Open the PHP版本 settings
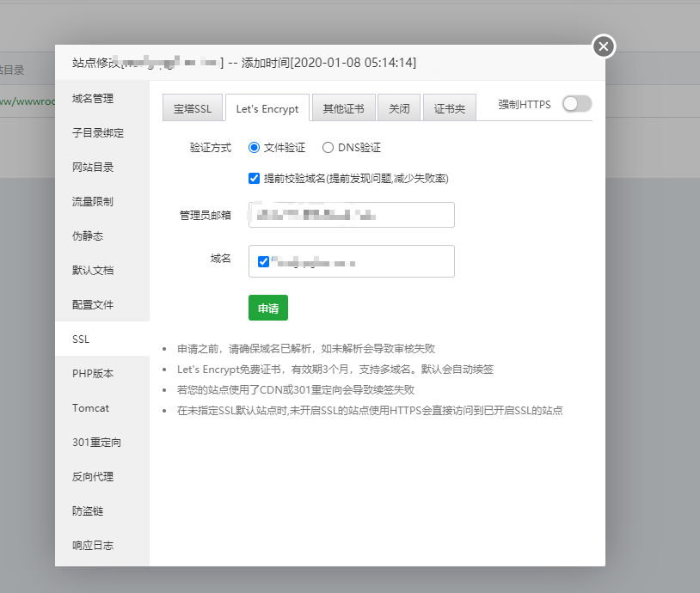 (93, 373)
